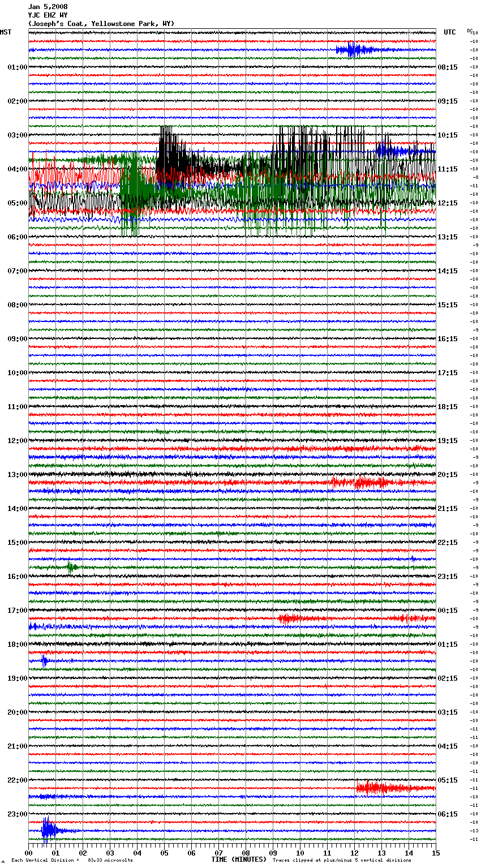Click the '10:15' UTC label
The width and height of the screenshot is (481, 868).
click(448, 135)
